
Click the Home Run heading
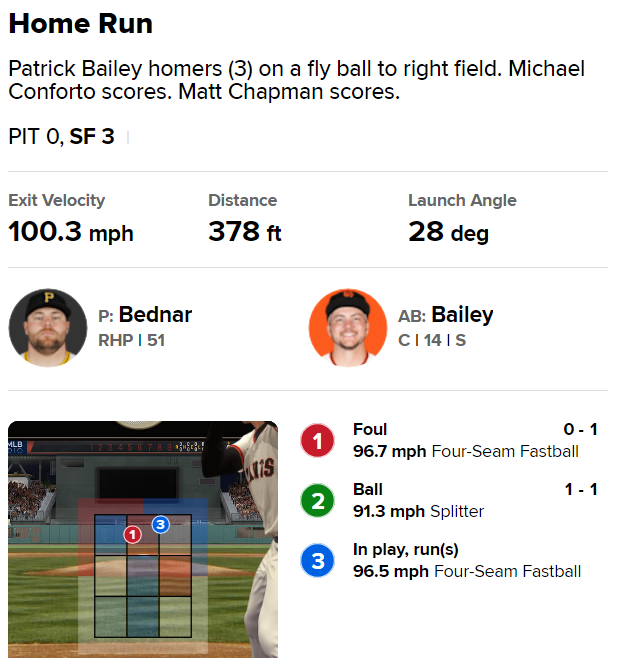pos(81,24)
